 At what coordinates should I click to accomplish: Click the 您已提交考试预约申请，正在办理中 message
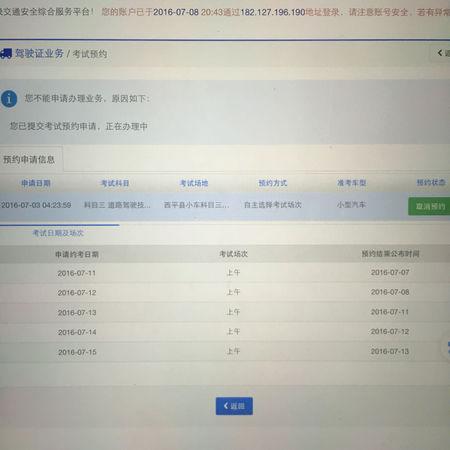click(78, 126)
